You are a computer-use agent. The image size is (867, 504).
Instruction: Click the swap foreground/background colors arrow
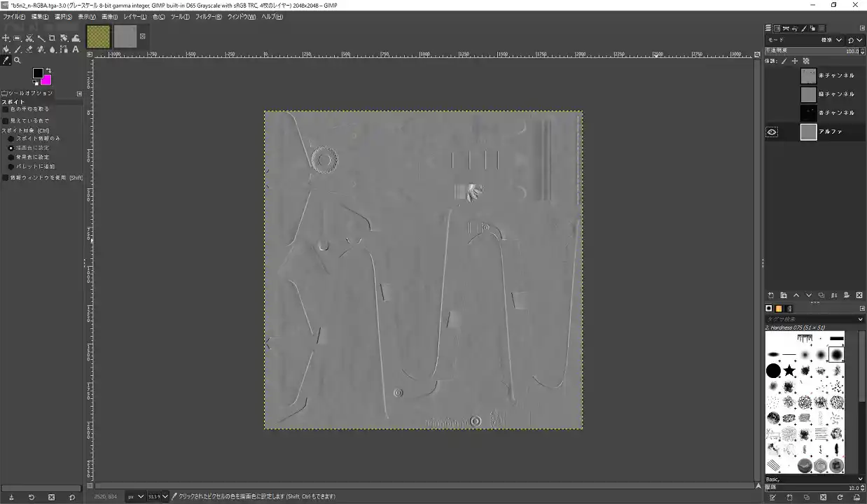coord(48,70)
